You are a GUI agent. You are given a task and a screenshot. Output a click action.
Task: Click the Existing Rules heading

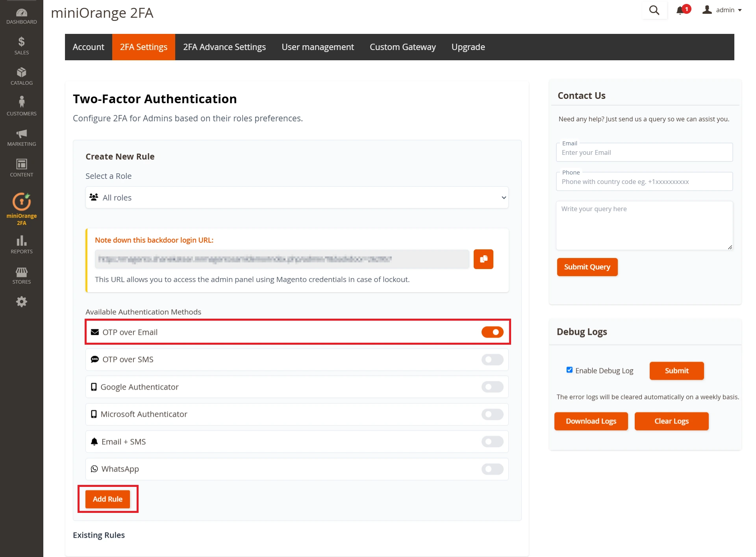coord(99,535)
